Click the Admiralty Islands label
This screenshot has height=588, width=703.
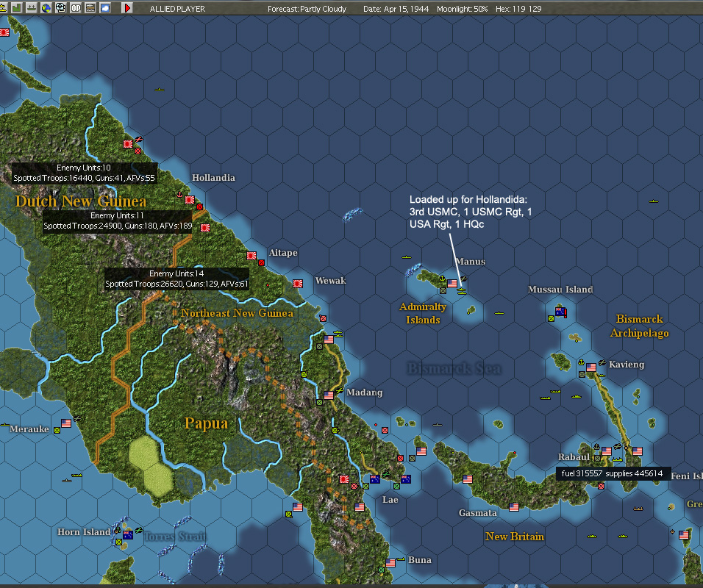(x=423, y=313)
